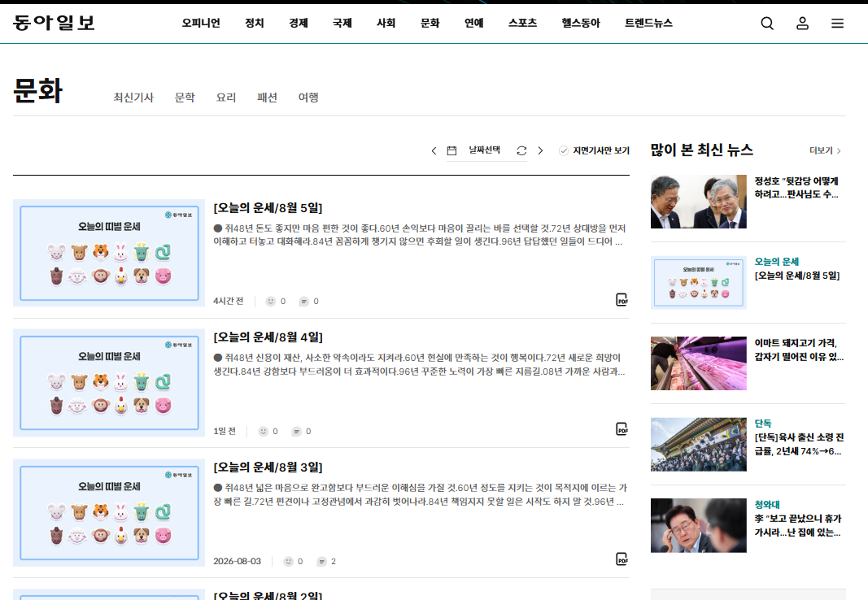Viewport: 868px width, 600px height.
Task: Open 트렌드뉴스 in top navigation
Action: tap(649, 24)
